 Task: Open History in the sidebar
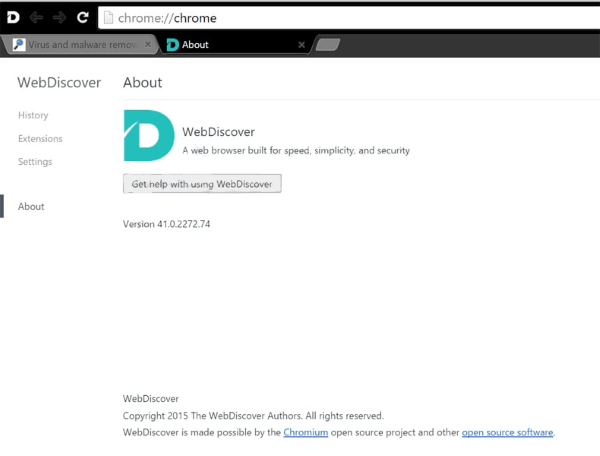(x=33, y=115)
